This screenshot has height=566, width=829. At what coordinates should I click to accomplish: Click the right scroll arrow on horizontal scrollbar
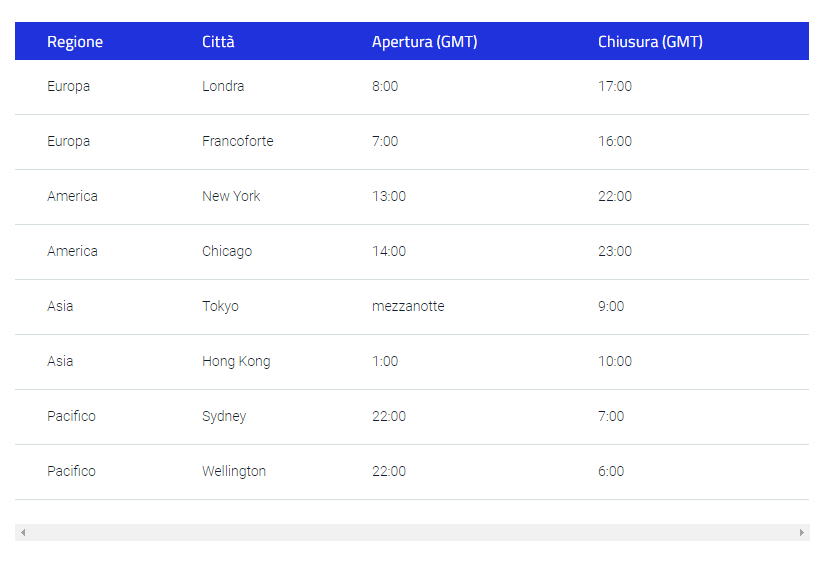[802, 532]
